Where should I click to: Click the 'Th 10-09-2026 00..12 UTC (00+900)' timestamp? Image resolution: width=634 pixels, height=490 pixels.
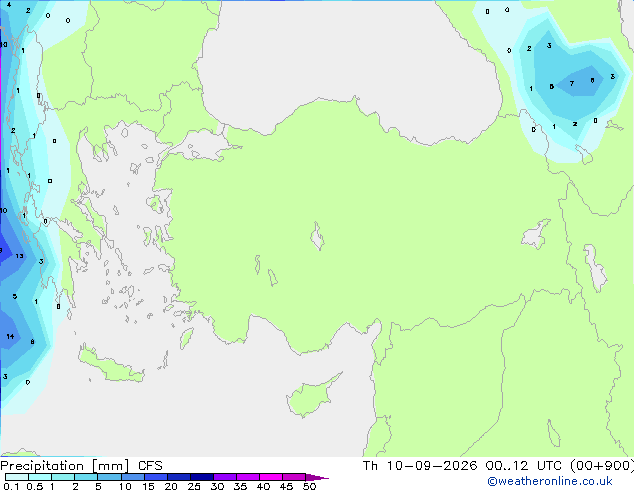(x=498, y=466)
